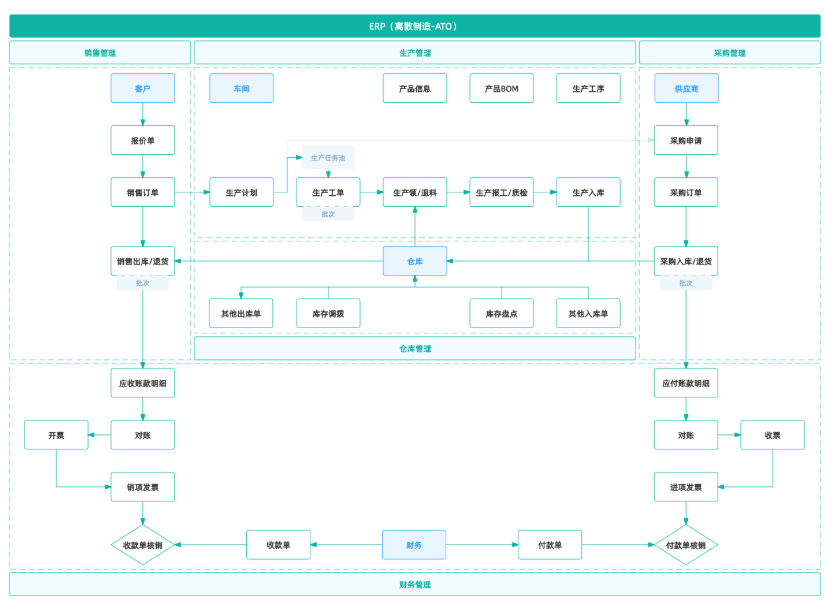
Task: Click the 车间 node
Action: point(241,88)
